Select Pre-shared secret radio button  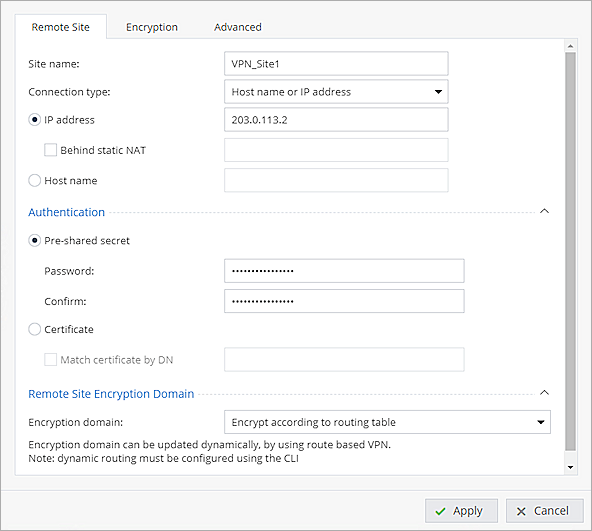(x=34, y=241)
